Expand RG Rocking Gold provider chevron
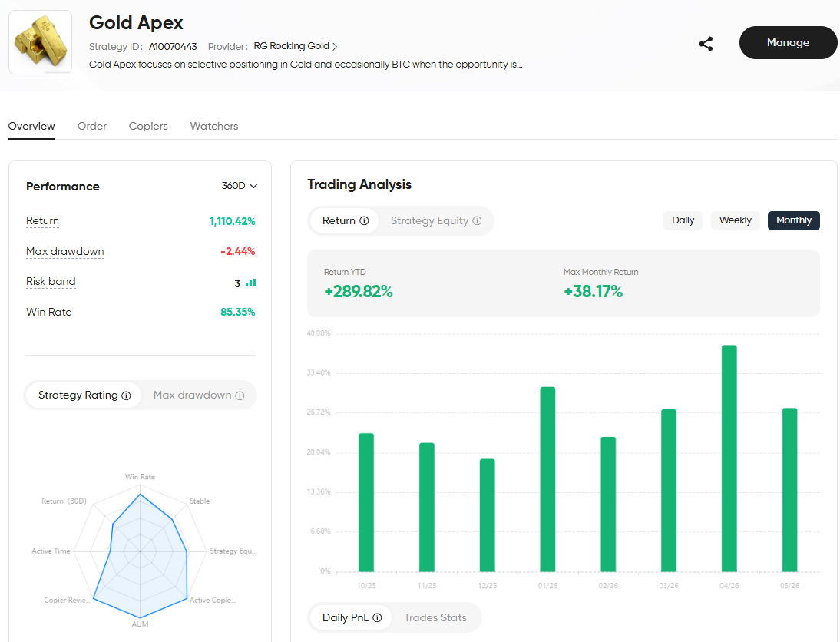The height and width of the screenshot is (642, 840). 335,47
